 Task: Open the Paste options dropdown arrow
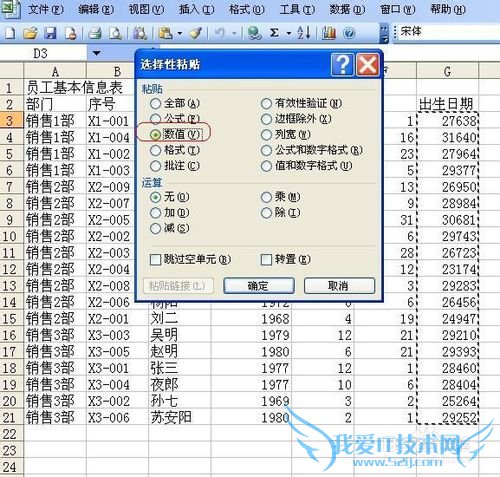click(180, 33)
